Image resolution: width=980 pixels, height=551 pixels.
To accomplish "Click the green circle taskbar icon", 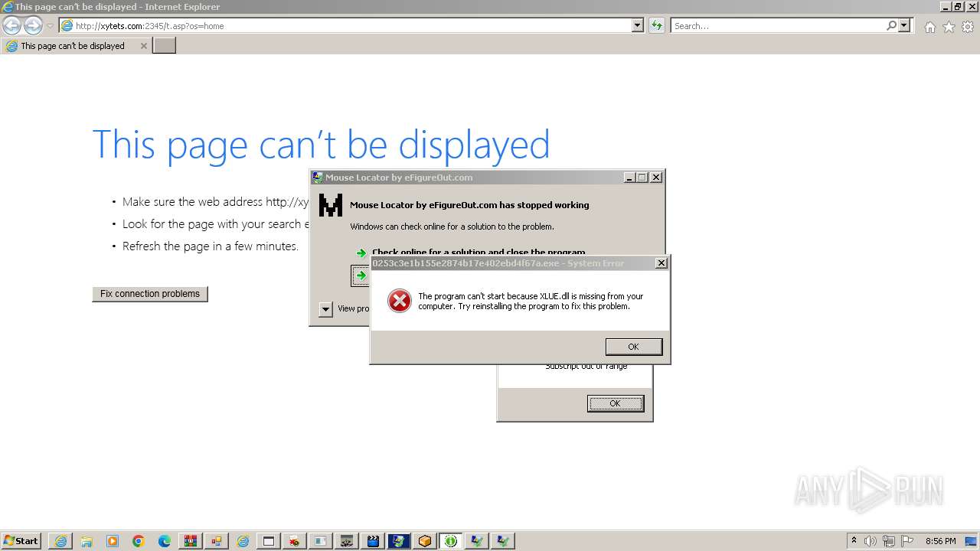I will [451, 541].
